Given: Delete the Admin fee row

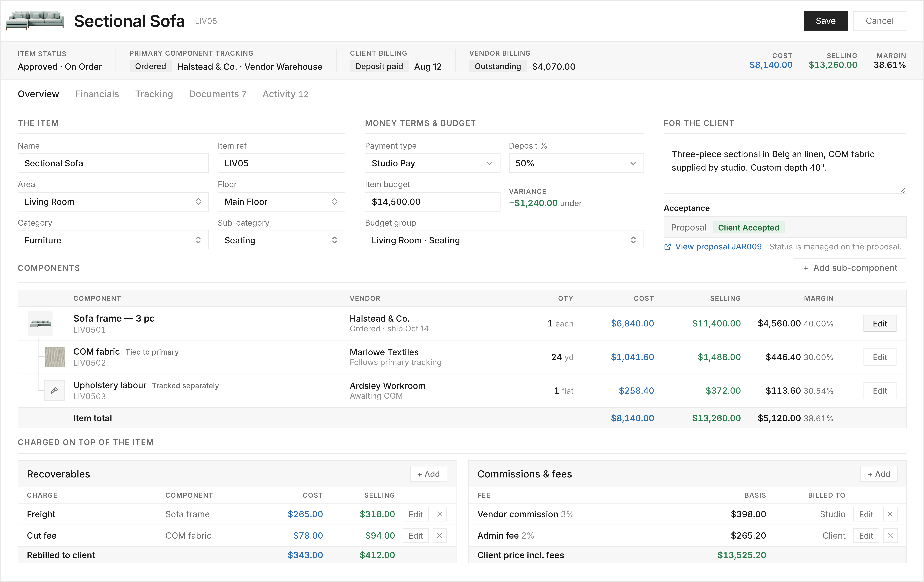Looking at the screenshot, I should coord(890,536).
